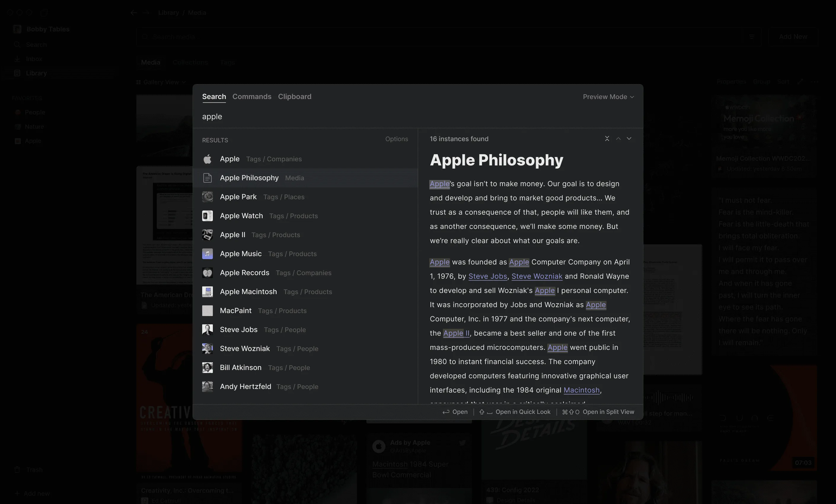Select Steve Wozniak portrait in results
The width and height of the screenshot is (836, 504).
click(x=207, y=349)
